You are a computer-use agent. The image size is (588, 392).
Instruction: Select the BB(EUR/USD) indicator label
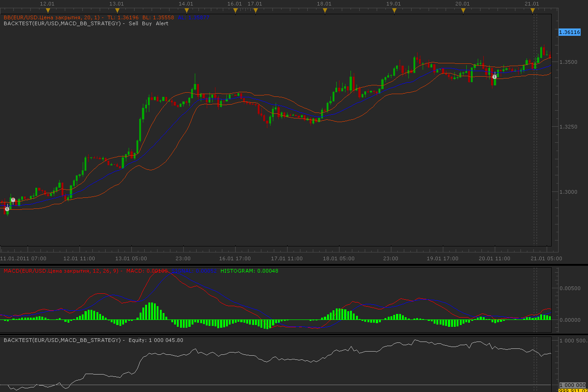53,17
